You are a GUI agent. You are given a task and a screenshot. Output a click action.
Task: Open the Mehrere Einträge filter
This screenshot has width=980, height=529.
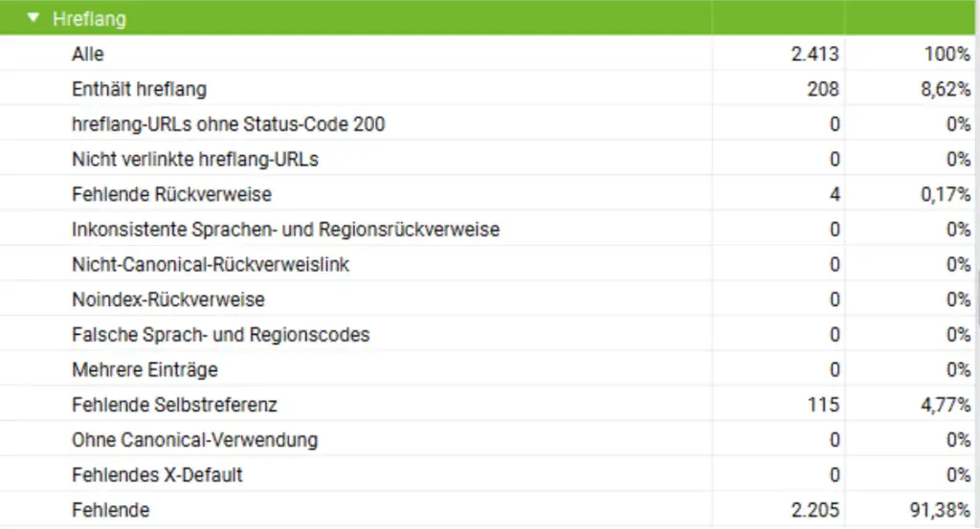145,369
